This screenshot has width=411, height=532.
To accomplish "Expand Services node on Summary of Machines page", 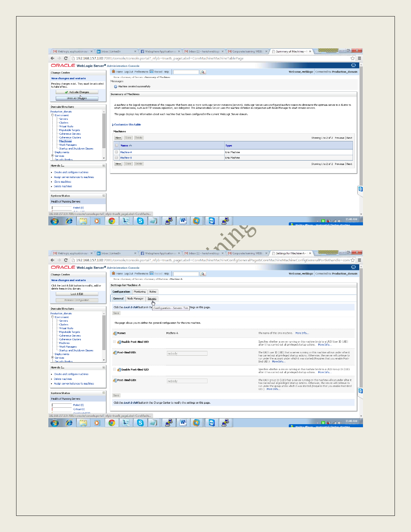I will (52, 156).
